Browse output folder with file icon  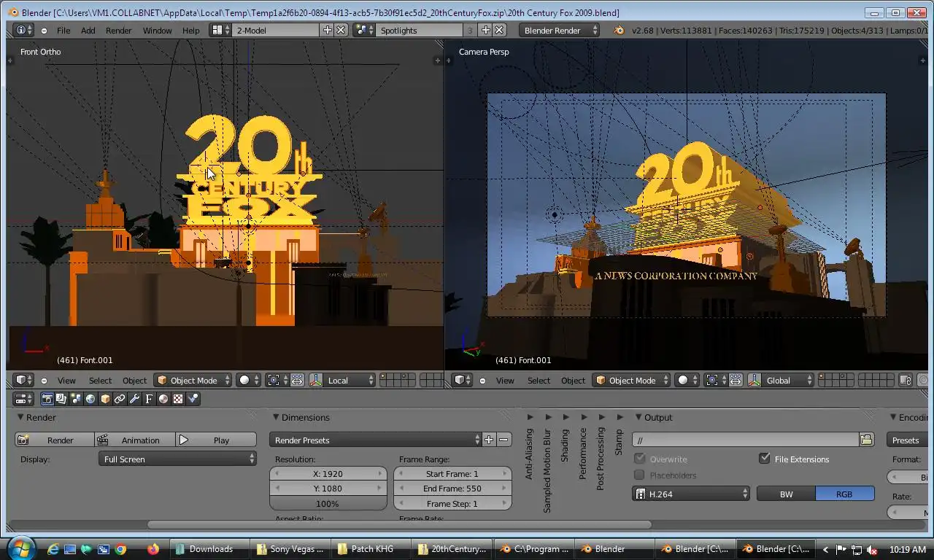pyautogui.click(x=866, y=440)
